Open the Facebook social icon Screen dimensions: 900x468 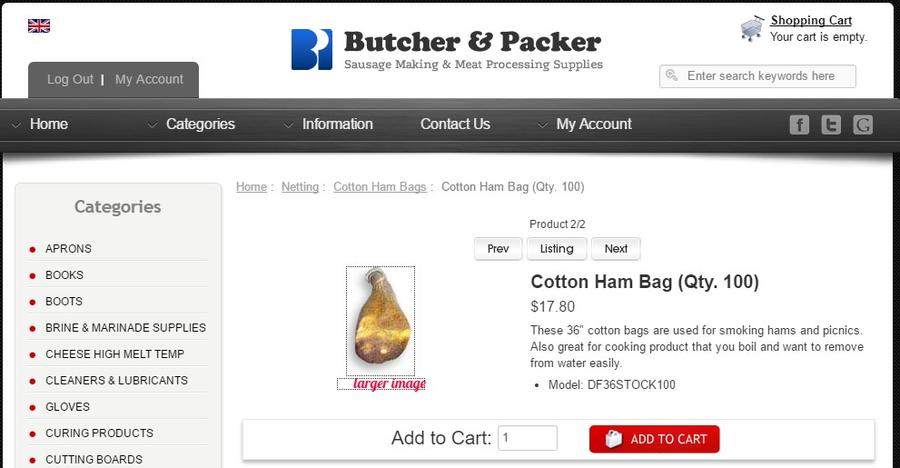[799, 125]
